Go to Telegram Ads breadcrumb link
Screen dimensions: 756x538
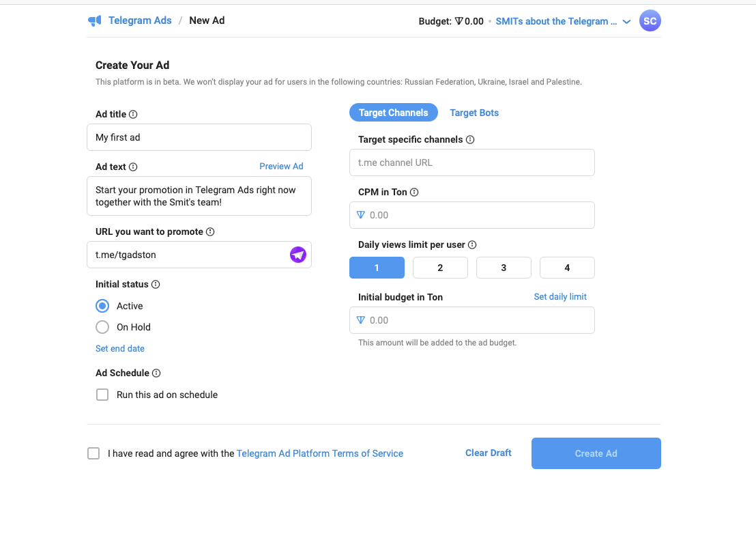(x=140, y=20)
